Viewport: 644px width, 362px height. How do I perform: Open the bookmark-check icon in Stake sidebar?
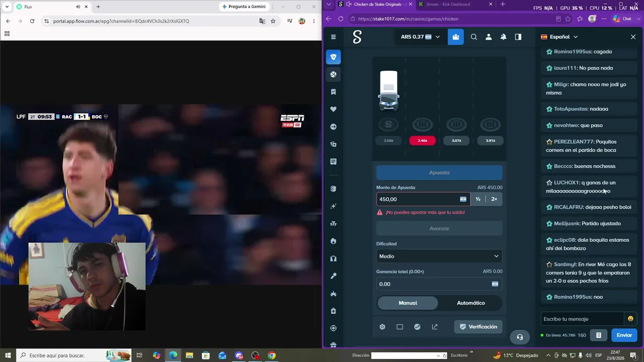333,92
